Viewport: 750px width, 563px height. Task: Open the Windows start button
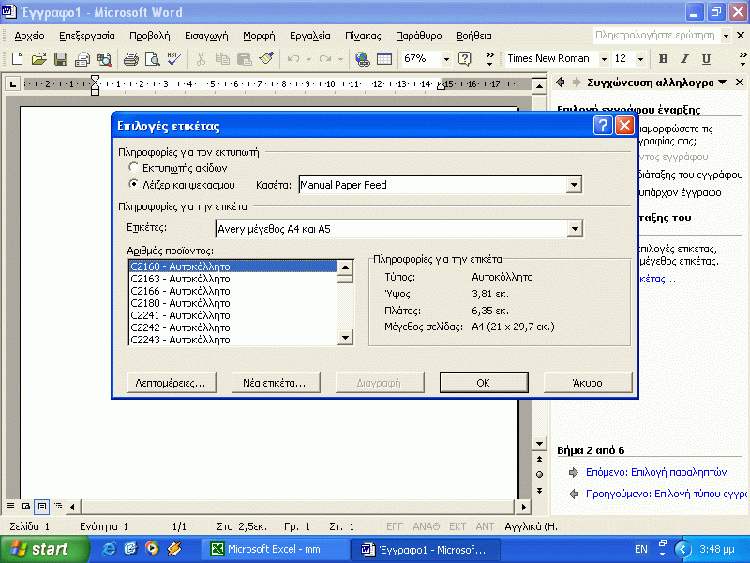tap(44, 549)
